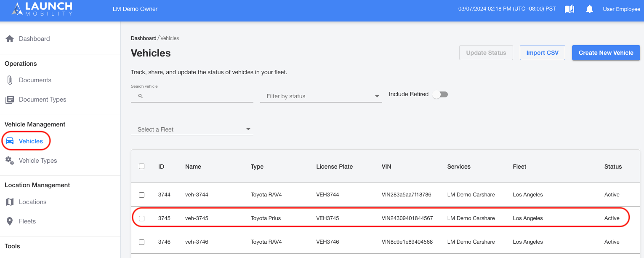644x258 pixels.
Task: Click the search magnifier icon
Action: coord(141,96)
